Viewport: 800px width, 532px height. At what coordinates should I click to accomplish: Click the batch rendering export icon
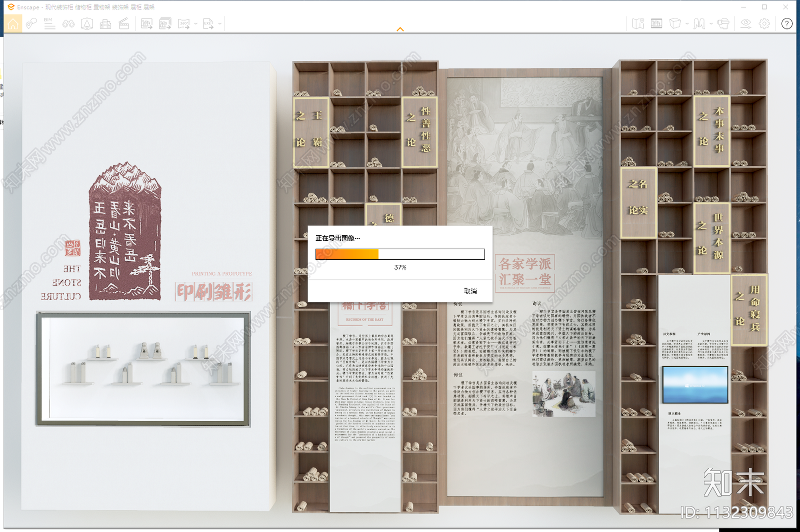(165, 23)
